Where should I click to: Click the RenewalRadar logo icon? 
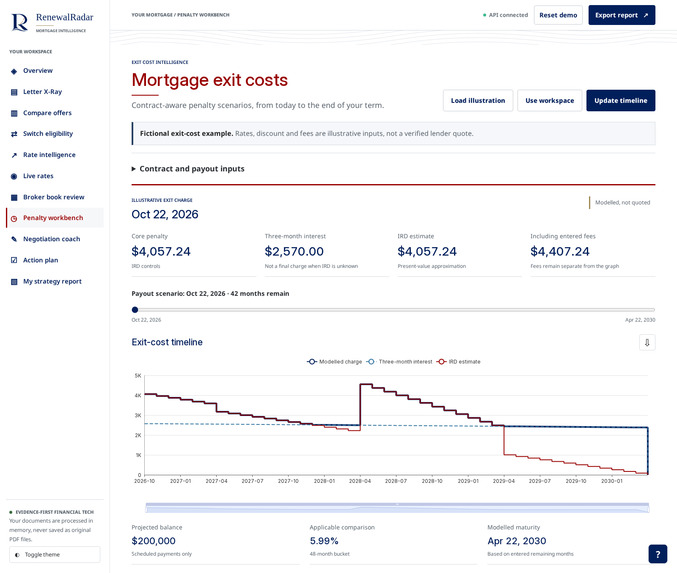click(19, 22)
